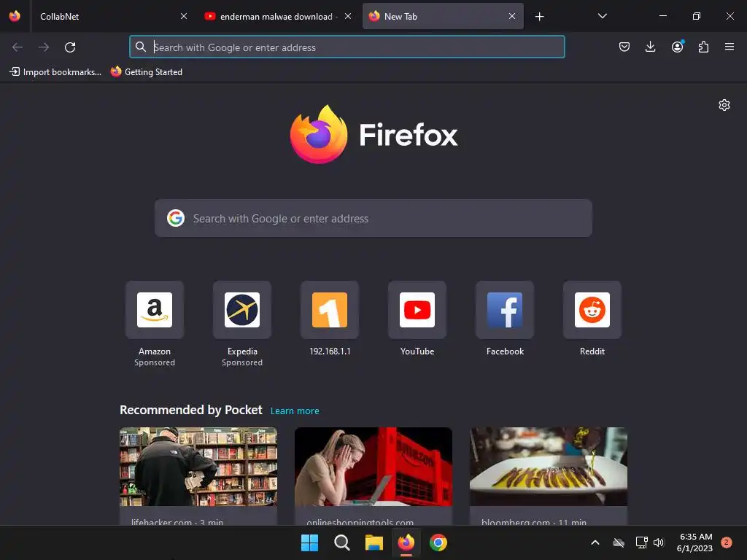Open the volume control in system tray

[x=659, y=542]
